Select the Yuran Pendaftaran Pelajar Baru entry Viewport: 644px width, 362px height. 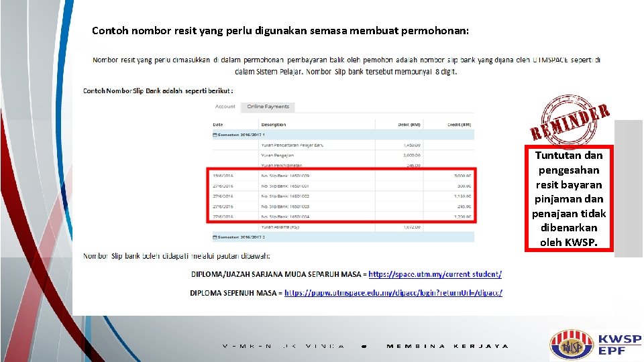tap(292, 145)
